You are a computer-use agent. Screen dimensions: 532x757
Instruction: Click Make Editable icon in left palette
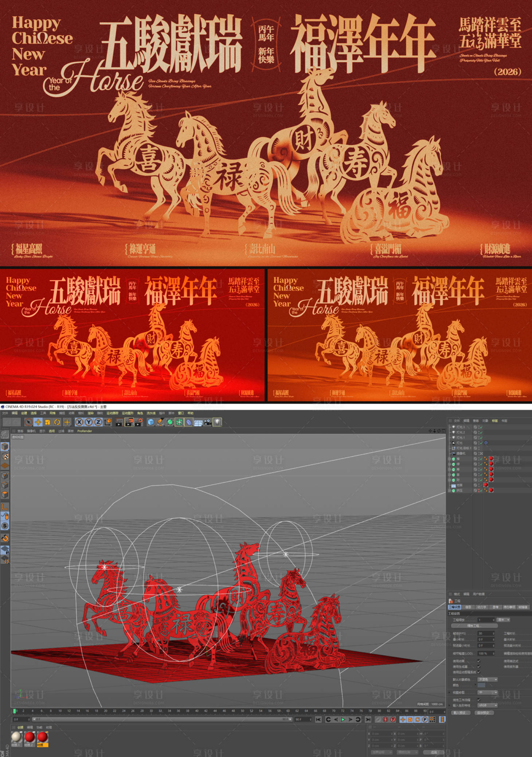[x=5, y=434]
